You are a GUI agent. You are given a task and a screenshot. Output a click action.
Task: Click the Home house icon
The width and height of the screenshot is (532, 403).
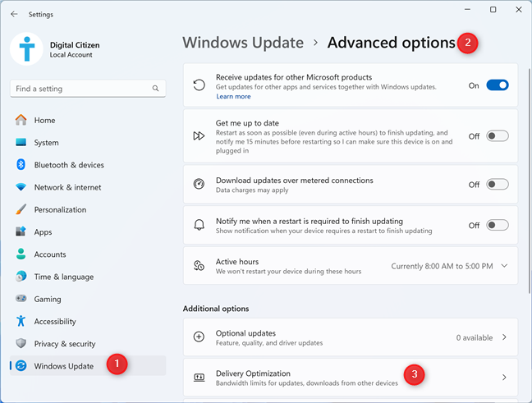tap(21, 120)
